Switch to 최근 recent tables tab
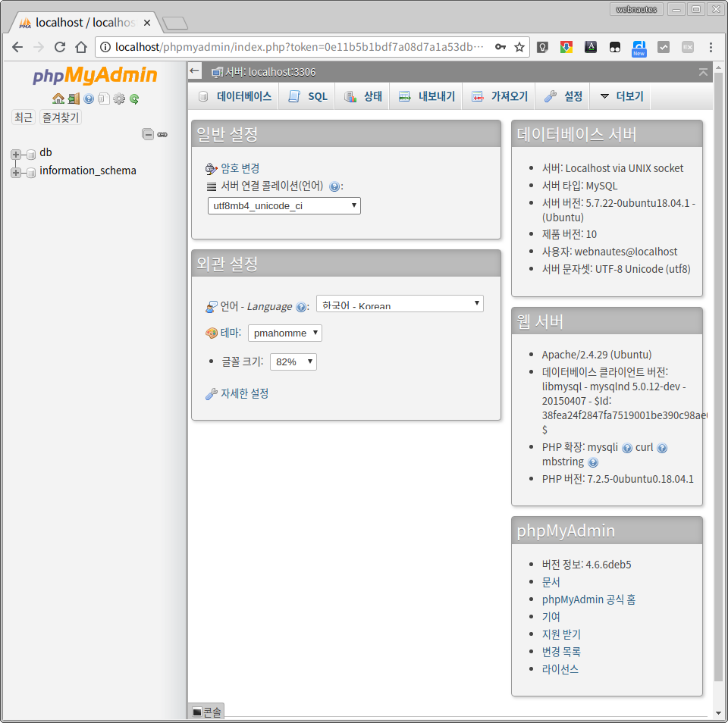 click(x=24, y=117)
